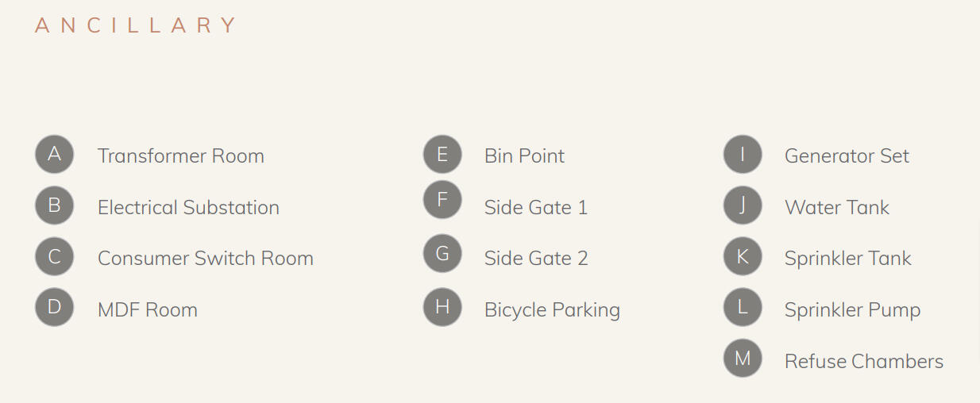The width and height of the screenshot is (980, 403).
Task: Select the J circular badge
Action: pyautogui.click(x=743, y=205)
